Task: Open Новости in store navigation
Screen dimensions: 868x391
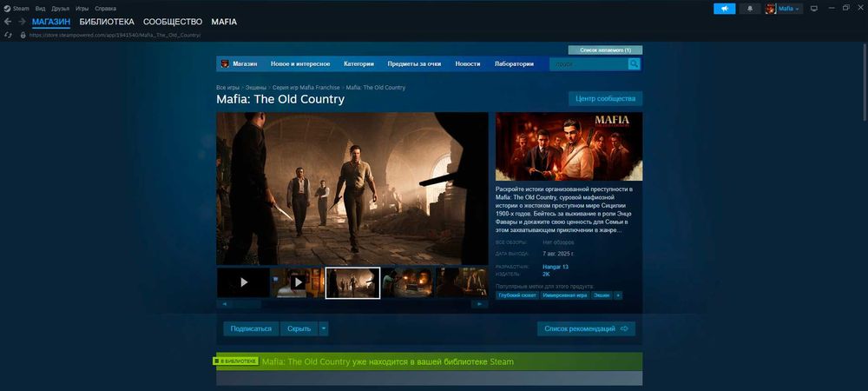Action: click(x=468, y=63)
